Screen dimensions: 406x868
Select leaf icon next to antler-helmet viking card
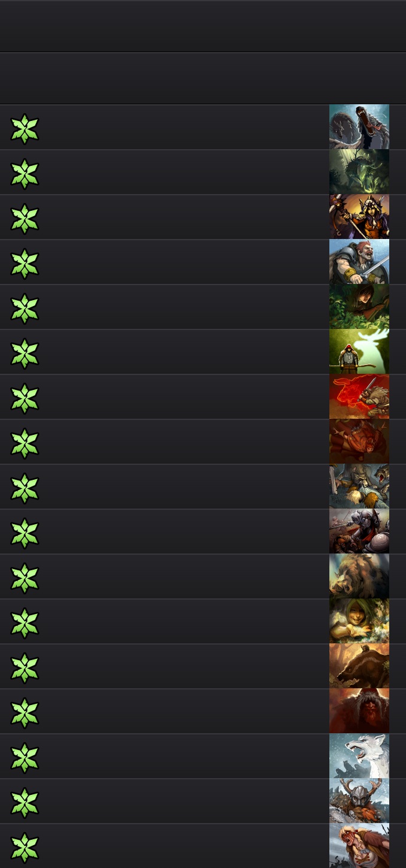[x=25, y=803]
